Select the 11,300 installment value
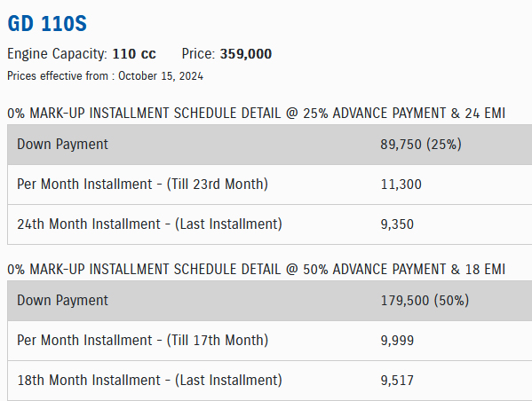 (x=401, y=185)
